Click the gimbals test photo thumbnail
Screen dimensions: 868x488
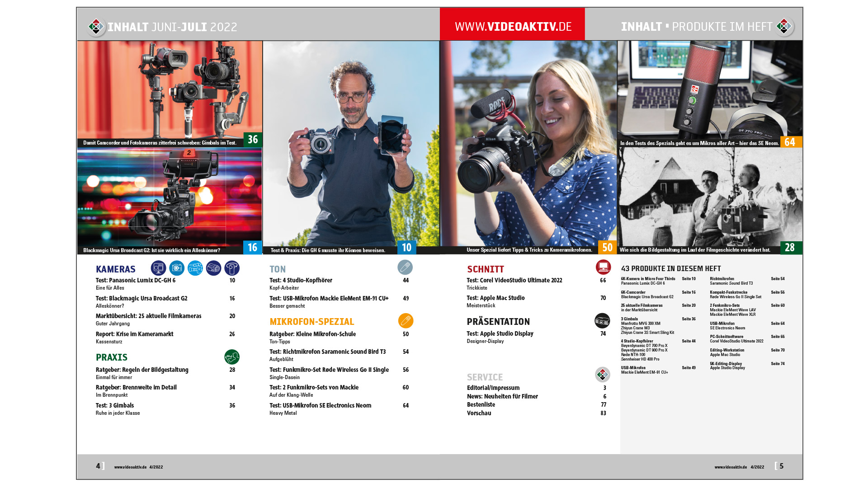tap(170, 90)
